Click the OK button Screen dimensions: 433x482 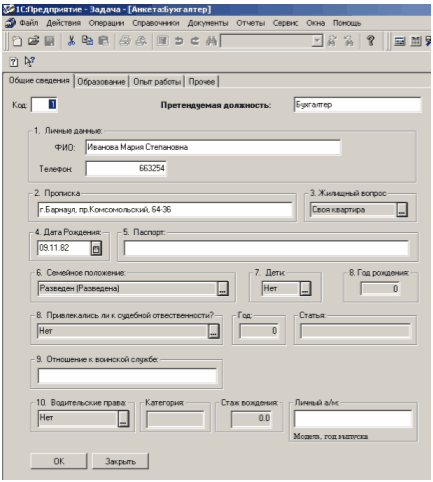click(59, 461)
